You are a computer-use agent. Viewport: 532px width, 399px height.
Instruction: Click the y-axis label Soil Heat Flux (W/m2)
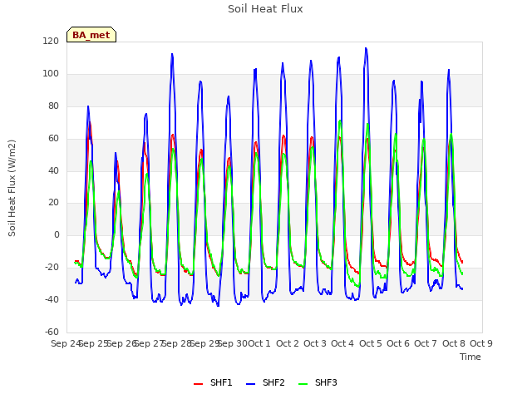[x=12, y=188]
